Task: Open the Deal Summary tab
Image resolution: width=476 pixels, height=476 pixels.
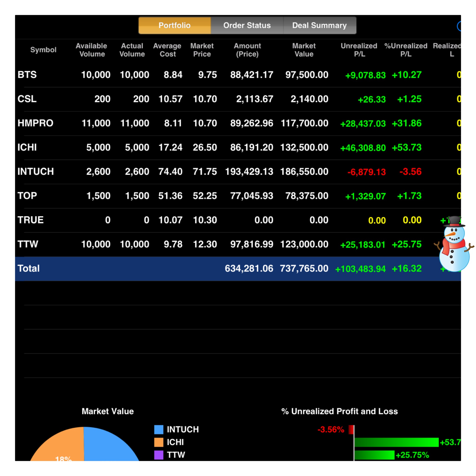Action: (319, 25)
